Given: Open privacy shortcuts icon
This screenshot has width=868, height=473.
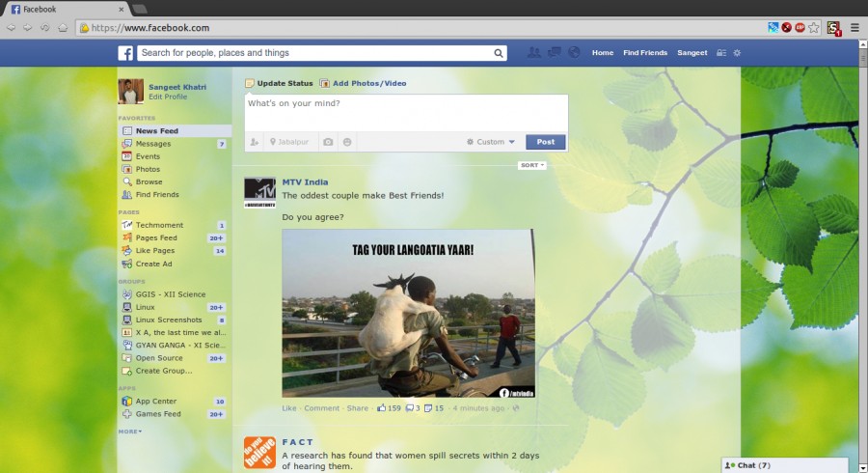Looking at the screenshot, I should pyautogui.click(x=721, y=53).
